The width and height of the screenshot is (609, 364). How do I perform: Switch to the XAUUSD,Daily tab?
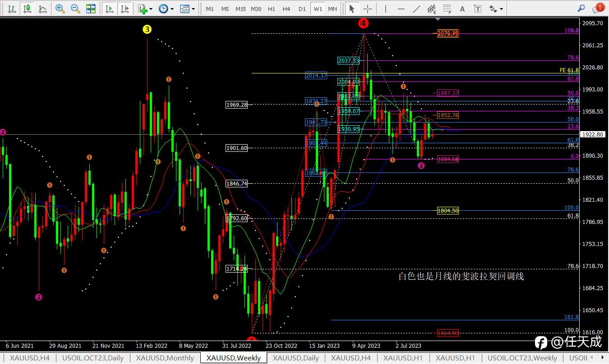296,358
